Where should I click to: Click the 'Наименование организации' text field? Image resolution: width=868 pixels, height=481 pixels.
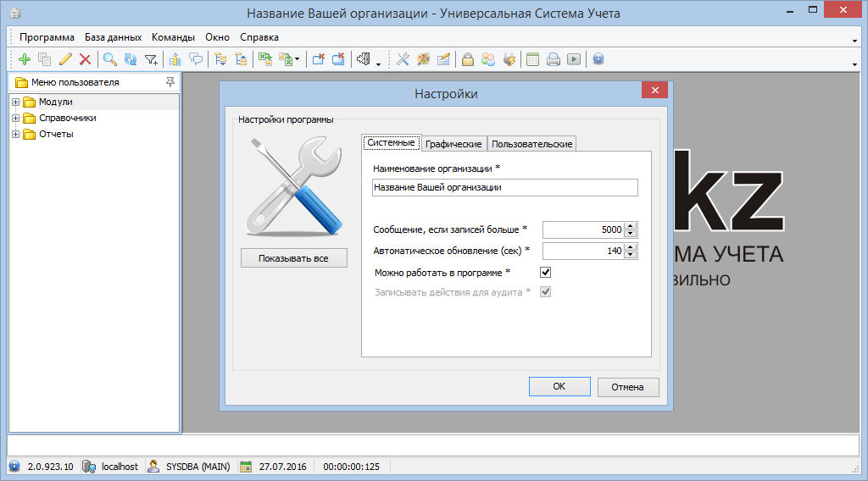504,188
